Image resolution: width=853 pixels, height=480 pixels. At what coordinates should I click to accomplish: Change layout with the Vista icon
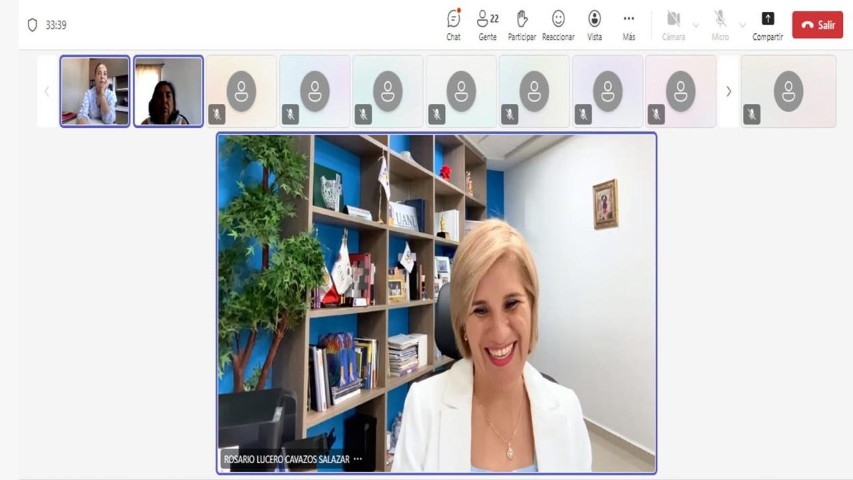pos(595,25)
